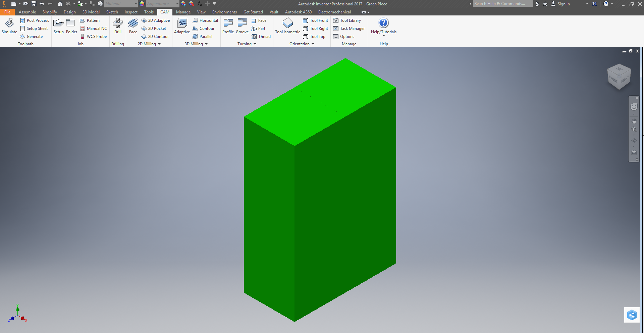Viewport: 644px width, 333px height.
Task: Select the turning Face operation
Action: (259, 20)
